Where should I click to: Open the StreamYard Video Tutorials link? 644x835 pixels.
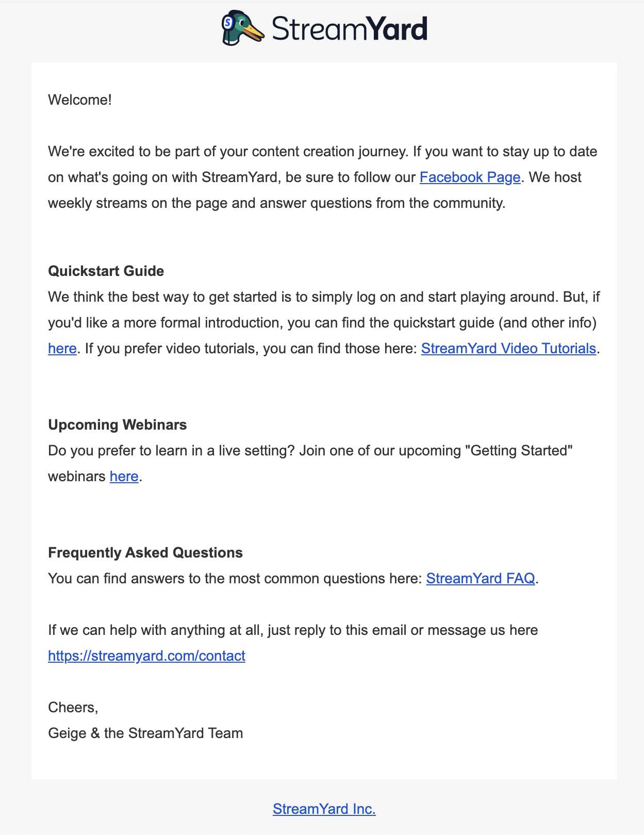tap(508, 349)
